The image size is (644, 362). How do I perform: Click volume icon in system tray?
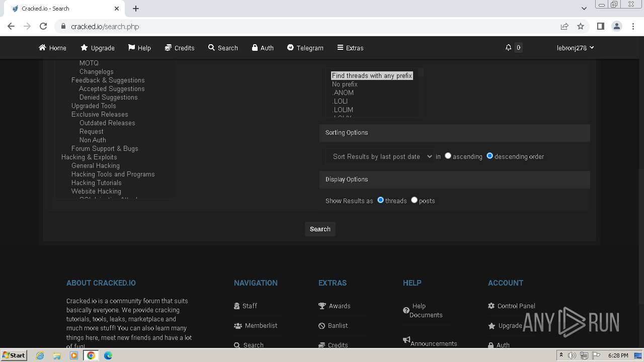click(x=572, y=355)
